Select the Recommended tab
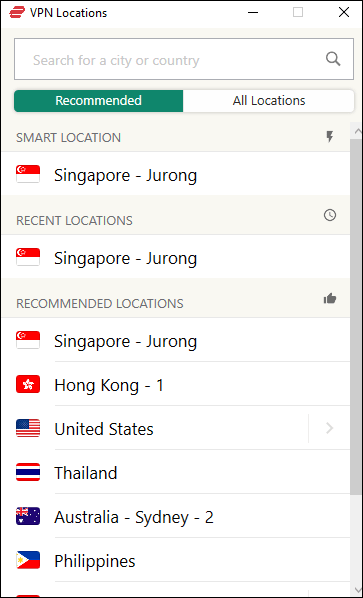The image size is (363, 598). pos(98,101)
